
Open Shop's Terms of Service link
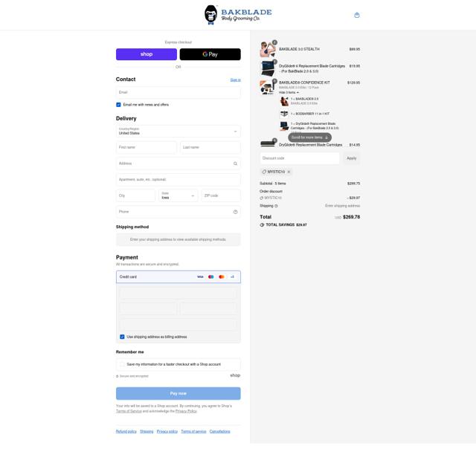point(129,412)
